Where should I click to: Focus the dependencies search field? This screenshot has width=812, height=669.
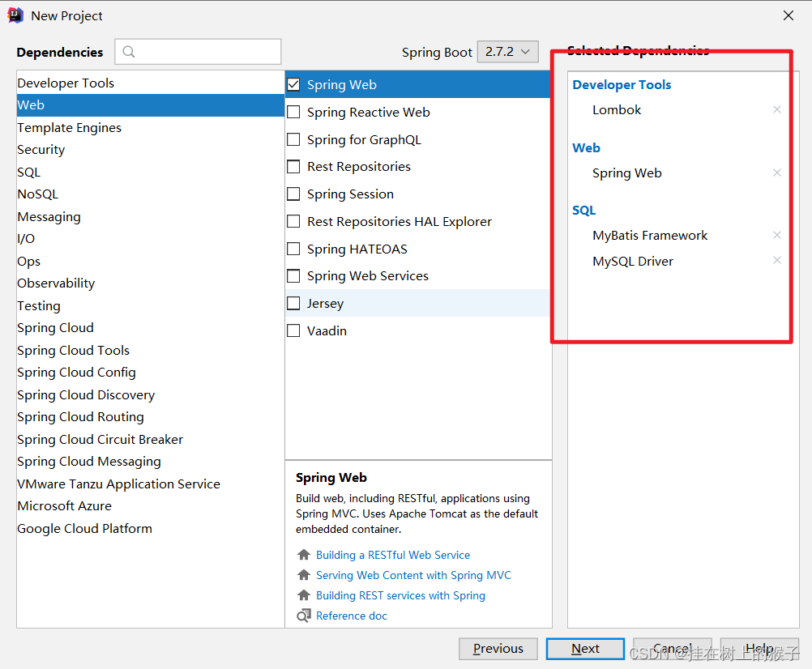point(198,52)
